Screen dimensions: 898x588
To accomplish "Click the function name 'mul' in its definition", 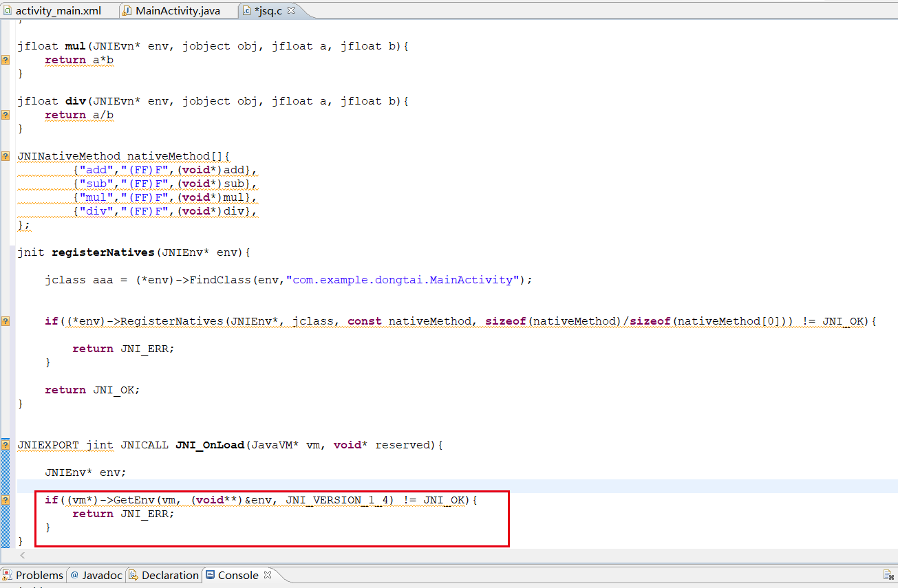I will (76, 46).
